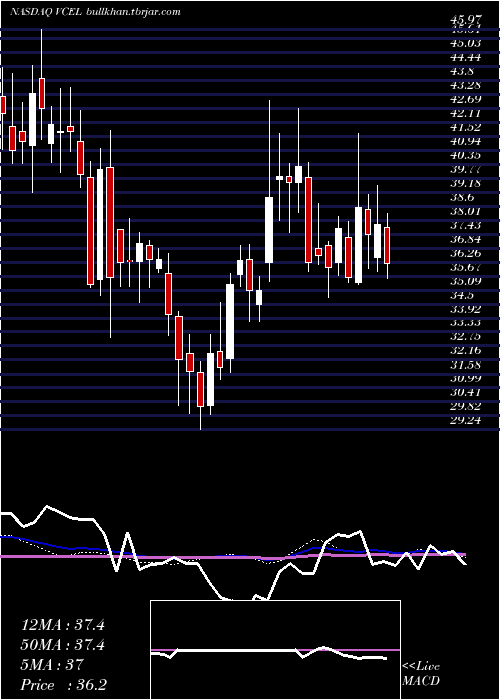500x700 pixels.
Task: Click the bullkhan.tbrjar.com site label
Action: click(x=132, y=12)
